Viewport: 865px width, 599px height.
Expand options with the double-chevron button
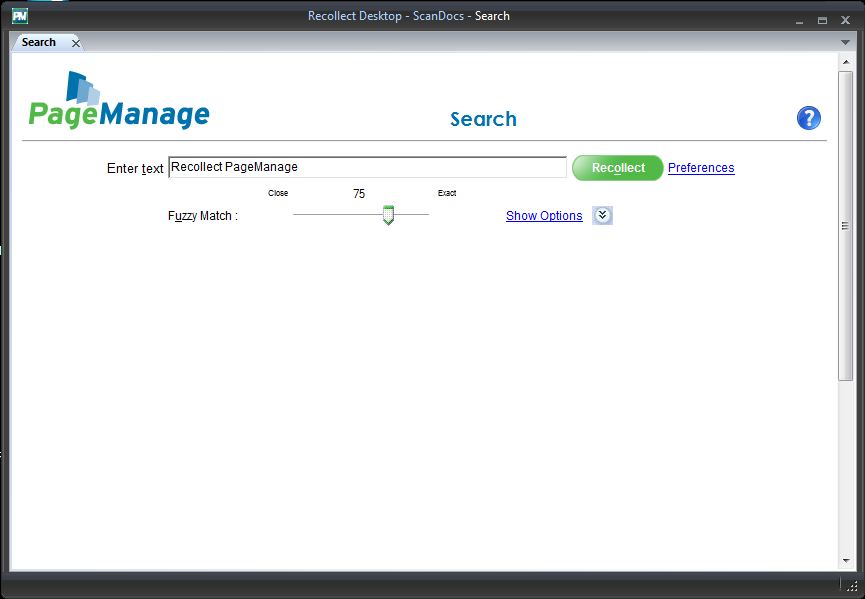click(602, 216)
